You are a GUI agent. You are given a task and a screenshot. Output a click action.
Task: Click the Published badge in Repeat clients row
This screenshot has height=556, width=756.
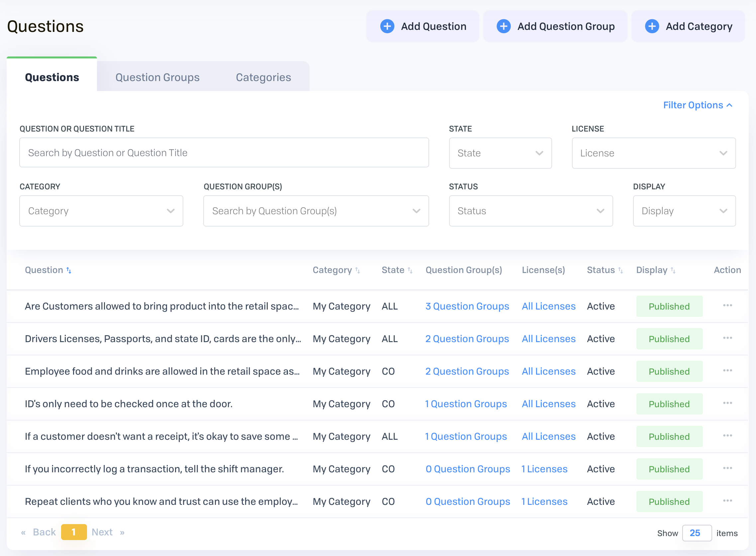point(669,502)
